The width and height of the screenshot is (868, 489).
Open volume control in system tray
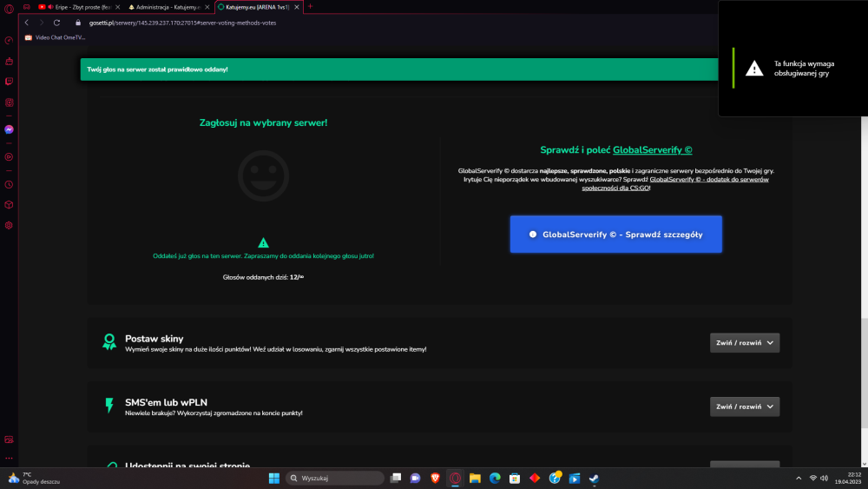click(825, 478)
